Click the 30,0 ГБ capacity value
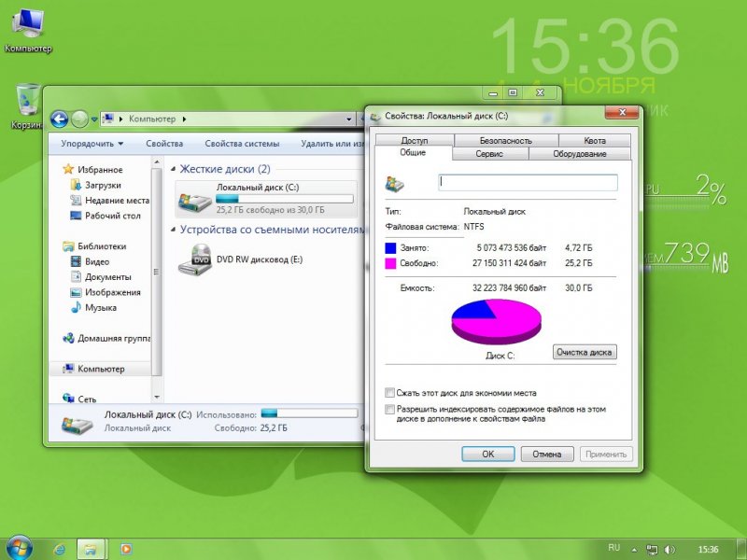Image resolution: width=747 pixels, height=560 pixels. pos(578,287)
